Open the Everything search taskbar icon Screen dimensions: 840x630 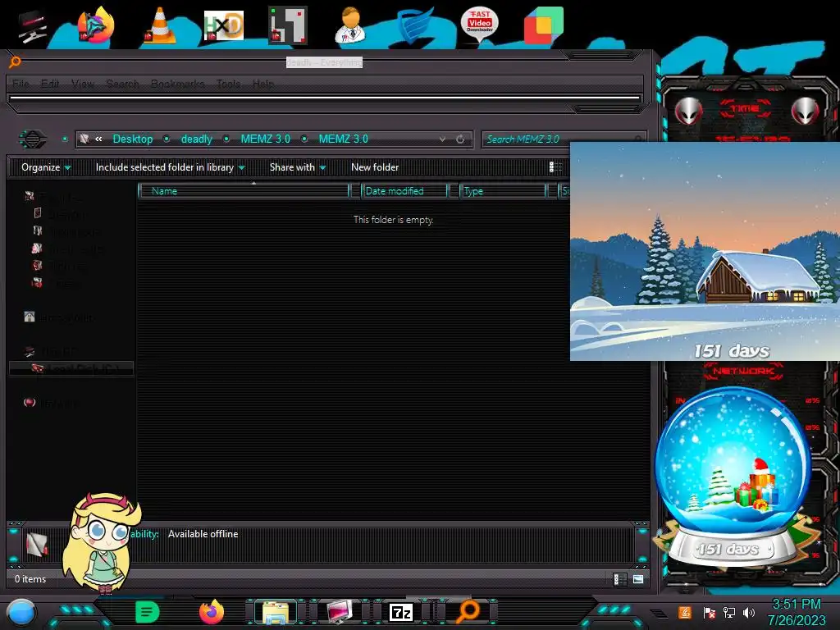pos(467,611)
